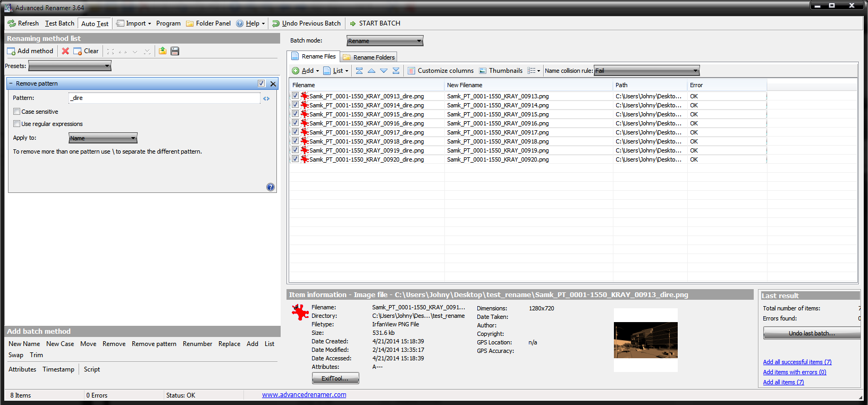Image resolution: width=868 pixels, height=405 pixels.
Task: Open the Program menu
Action: 168,23
